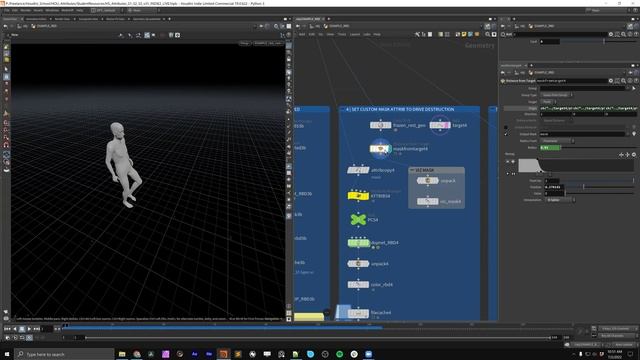
Task: Click the play backward button
Action: 15,329
